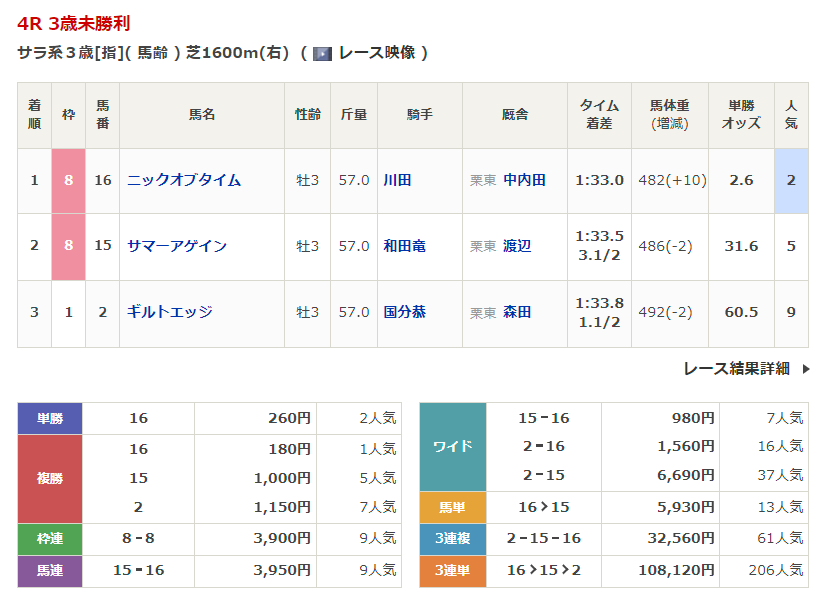The image size is (832, 600).
Task: Open trainer 中内田 profile
Action: click(524, 181)
